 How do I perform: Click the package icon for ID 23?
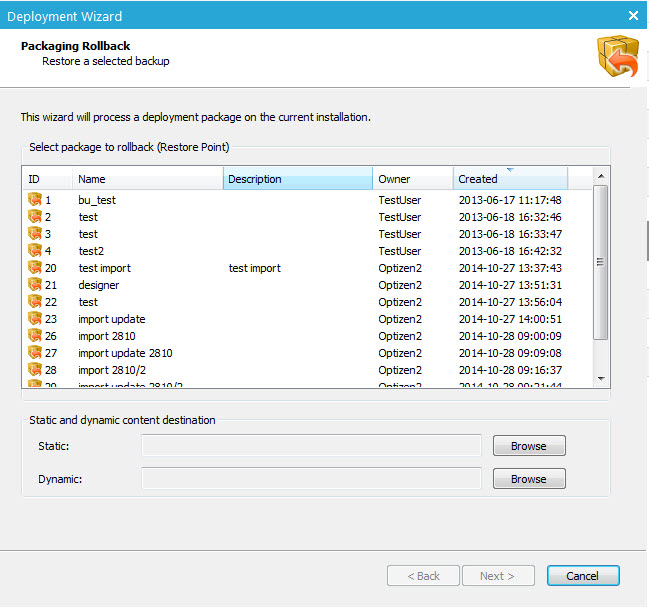(35, 319)
